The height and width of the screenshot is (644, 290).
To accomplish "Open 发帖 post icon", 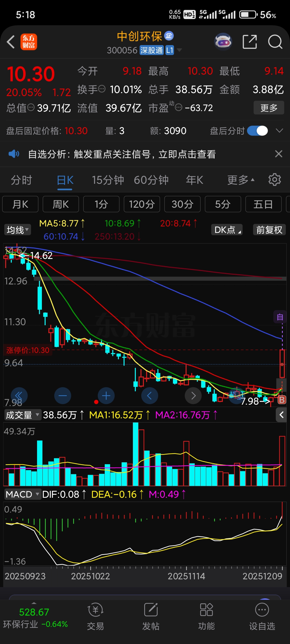I will (151, 617).
